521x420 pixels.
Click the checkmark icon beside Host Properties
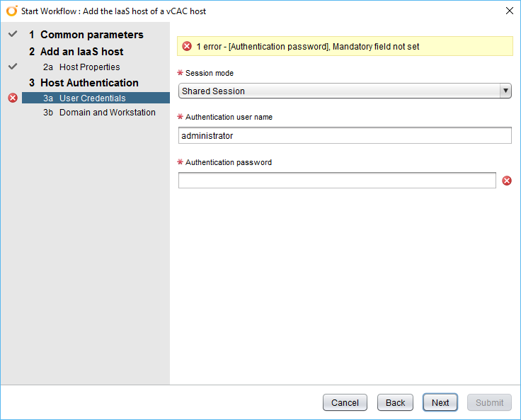click(12, 67)
